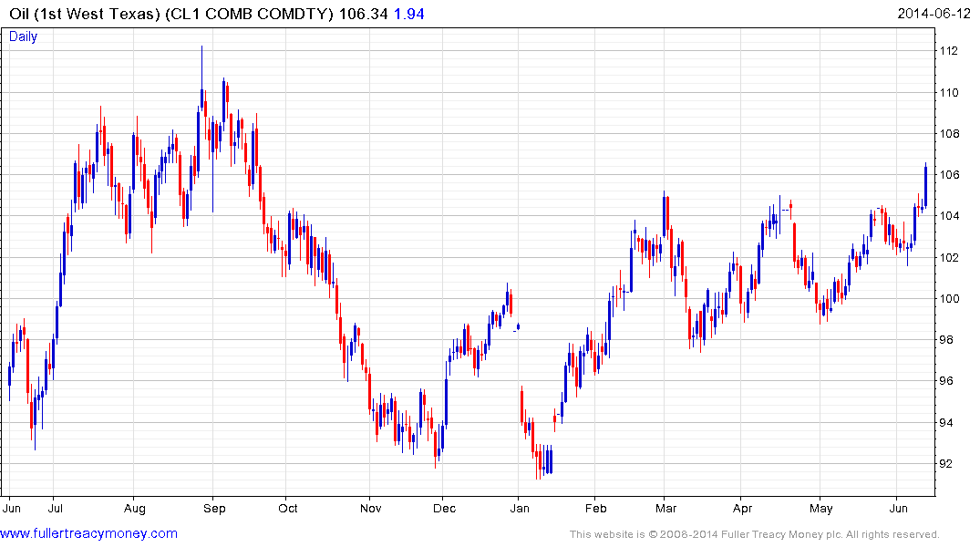Click the 'Dec' month axis label
This screenshot has width=980, height=547.
coord(444,508)
